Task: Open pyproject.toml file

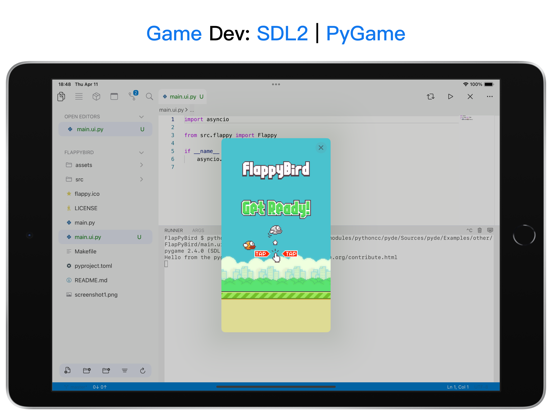Action: (x=105, y=266)
